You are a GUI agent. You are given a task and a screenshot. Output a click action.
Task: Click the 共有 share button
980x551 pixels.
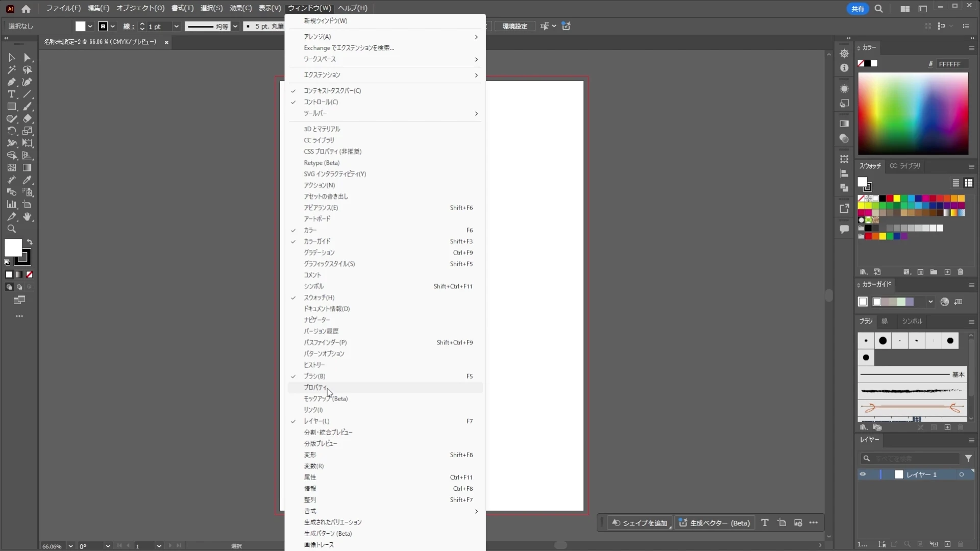[857, 9]
